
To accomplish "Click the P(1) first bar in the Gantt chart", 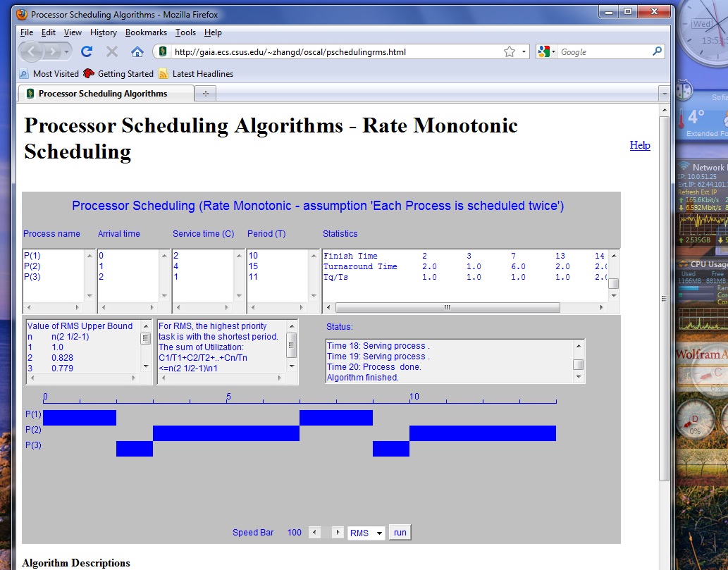I will [80, 418].
